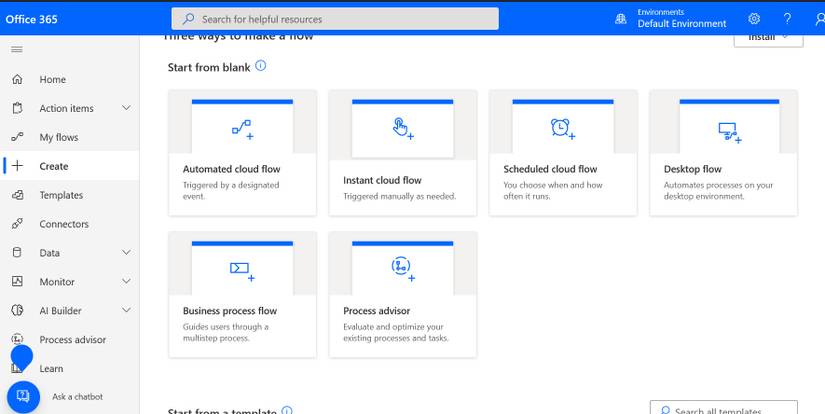Click the search magnifier icon

click(x=188, y=19)
